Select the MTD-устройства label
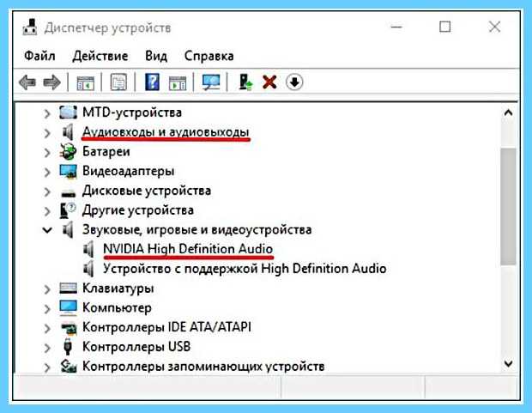 [x=132, y=112]
